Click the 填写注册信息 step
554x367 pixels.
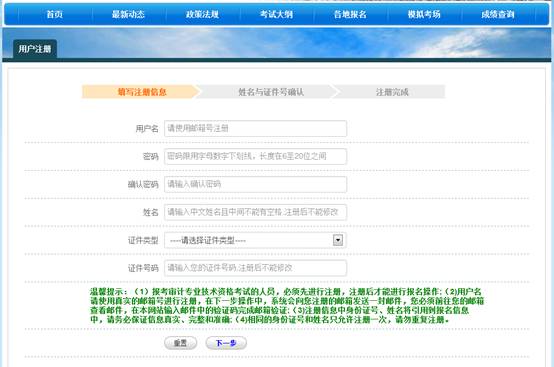(141, 92)
